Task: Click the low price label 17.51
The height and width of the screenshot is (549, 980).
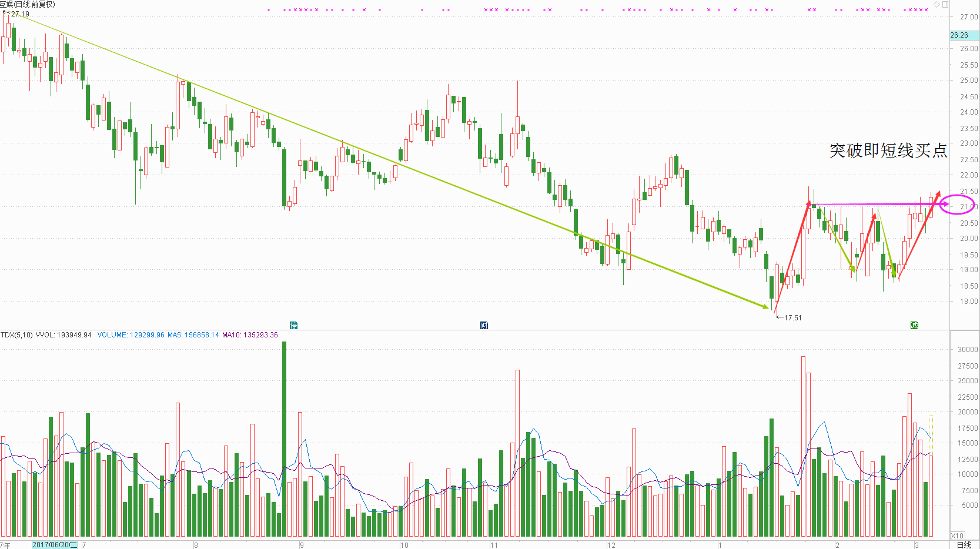Action: (792, 318)
